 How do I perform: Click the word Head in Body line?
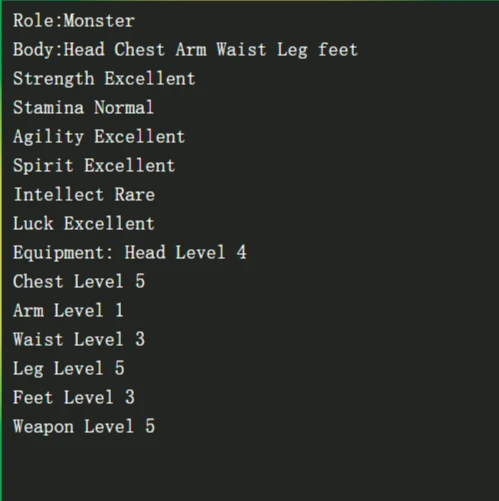point(84,50)
